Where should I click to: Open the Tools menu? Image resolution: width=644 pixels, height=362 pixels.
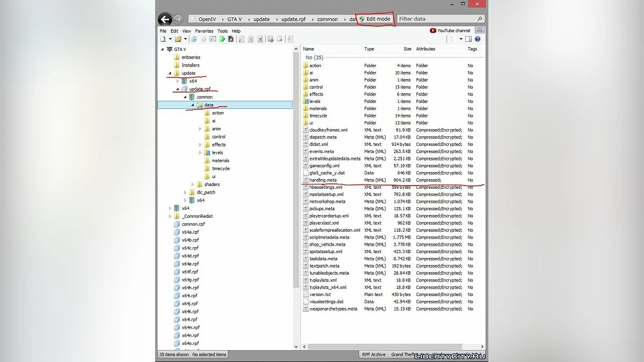click(x=222, y=31)
